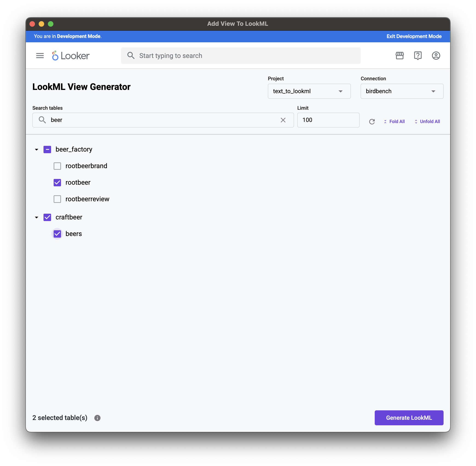Open the hamburger main menu
Screen dimensions: 476x466
[40, 56]
